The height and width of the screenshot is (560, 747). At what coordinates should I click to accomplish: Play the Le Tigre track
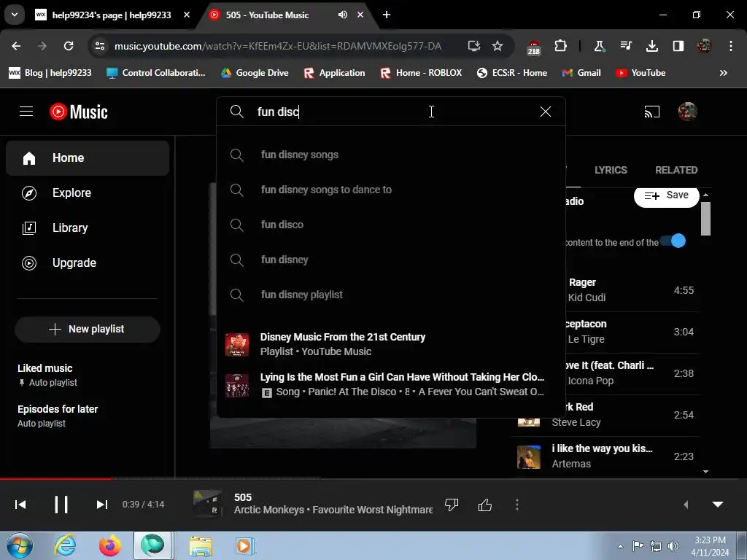pyautogui.click(x=634, y=332)
